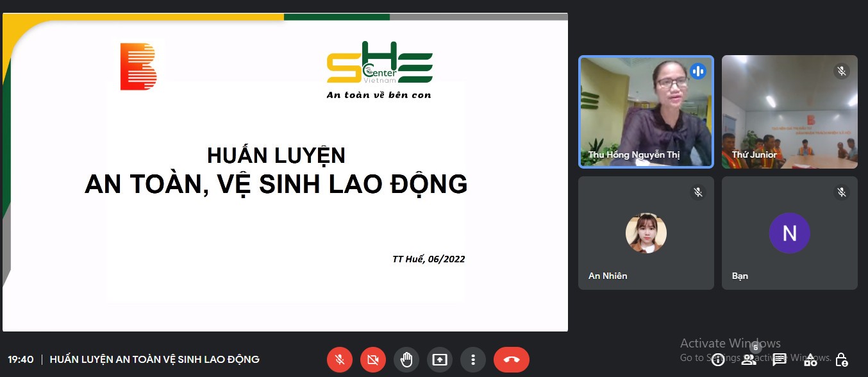
Task: Click the purple N avatar for Bạn
Action: click(789, 233)
